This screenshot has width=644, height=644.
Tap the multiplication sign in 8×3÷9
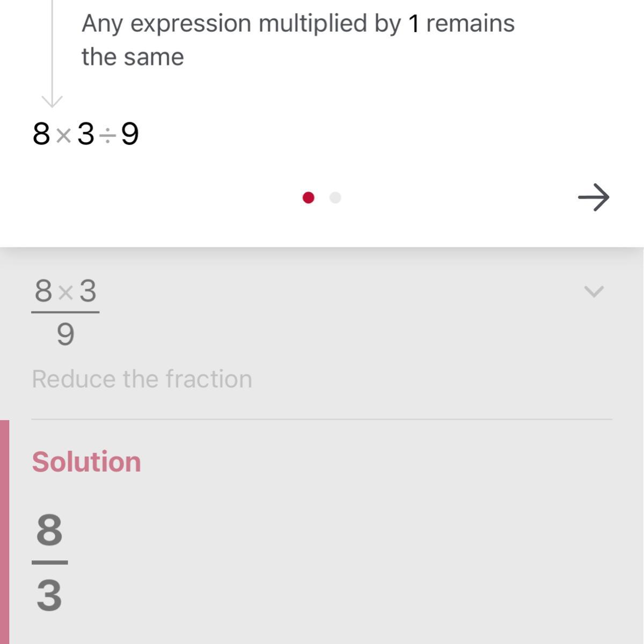(64, 135)
